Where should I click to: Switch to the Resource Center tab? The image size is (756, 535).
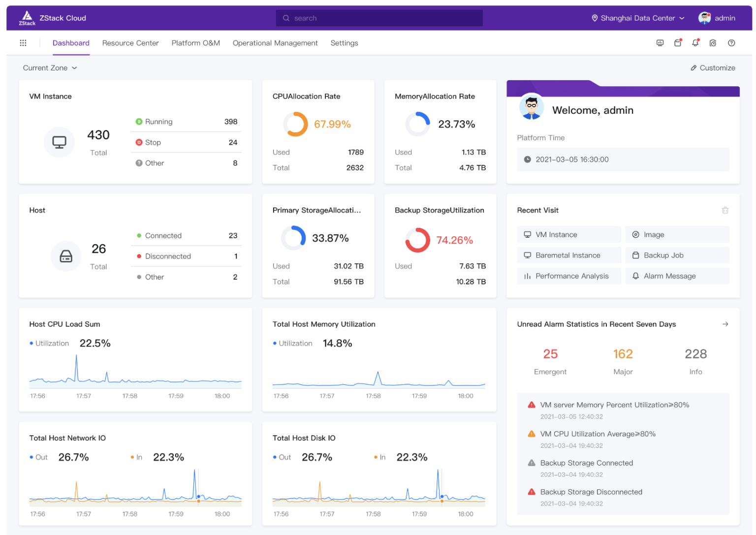[x=130, y=43]
